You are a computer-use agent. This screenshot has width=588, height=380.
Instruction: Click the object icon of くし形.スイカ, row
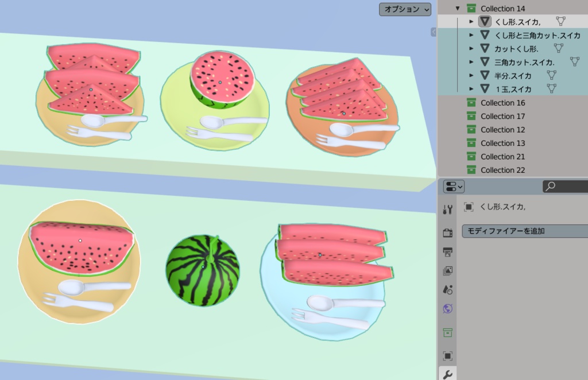485,21
